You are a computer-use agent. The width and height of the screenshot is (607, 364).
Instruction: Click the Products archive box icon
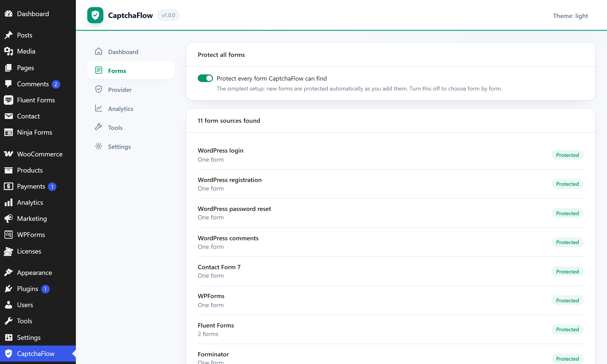pyautogui.click(x=9, y=170)
